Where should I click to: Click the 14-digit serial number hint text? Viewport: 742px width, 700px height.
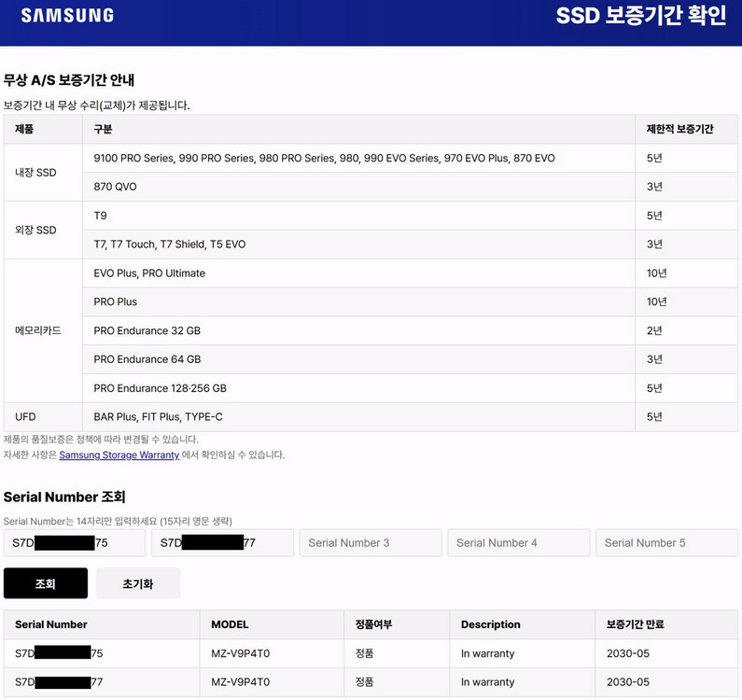(118, 521)
